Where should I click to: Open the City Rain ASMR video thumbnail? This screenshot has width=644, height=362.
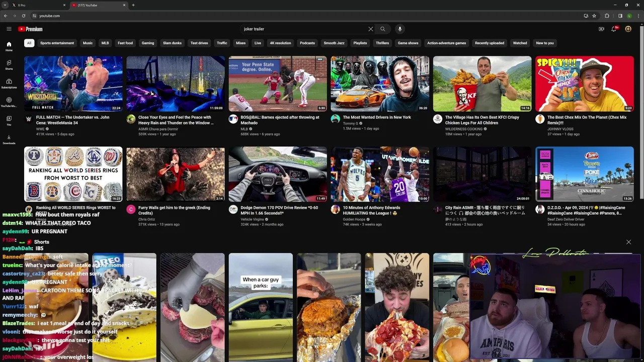pos(482,174)
